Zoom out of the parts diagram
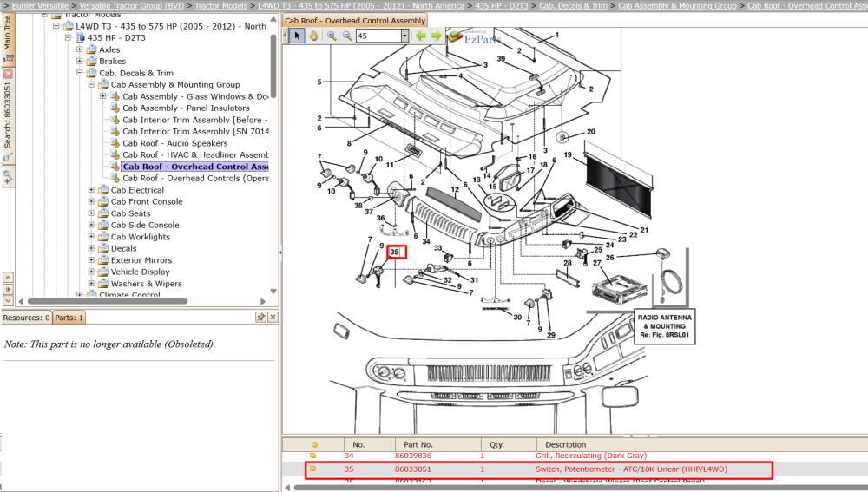 tap(347, 36)
